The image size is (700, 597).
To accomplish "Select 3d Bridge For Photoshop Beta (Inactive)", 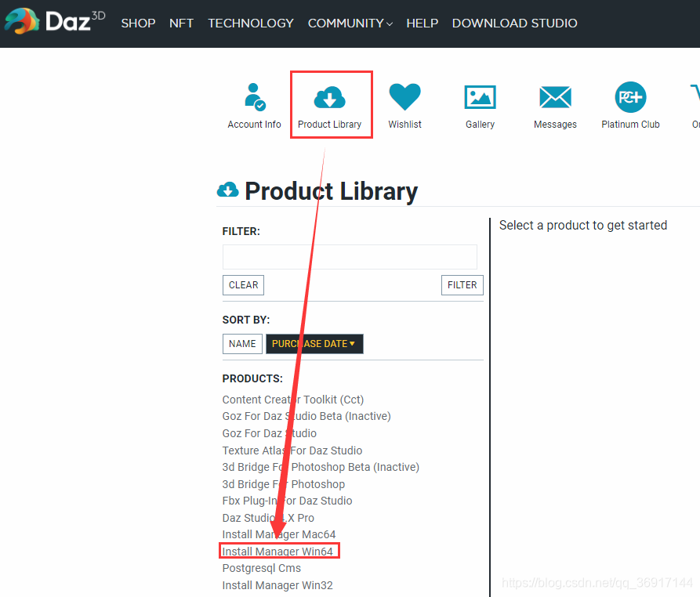I will pyautogui.click(x=321, y=467).
